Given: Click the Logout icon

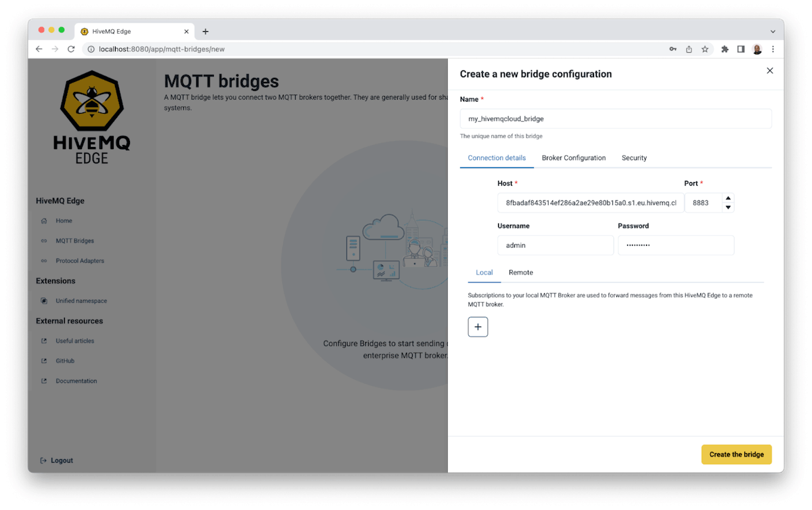Looking at the screenshot, I should (x=44, y=461).
